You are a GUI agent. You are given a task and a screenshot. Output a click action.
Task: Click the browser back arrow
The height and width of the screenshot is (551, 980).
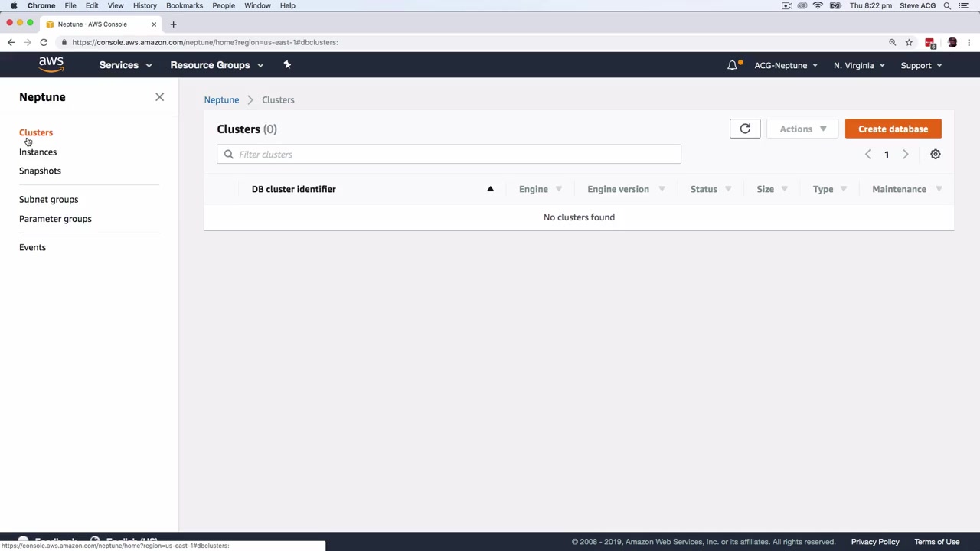[11, 42]
